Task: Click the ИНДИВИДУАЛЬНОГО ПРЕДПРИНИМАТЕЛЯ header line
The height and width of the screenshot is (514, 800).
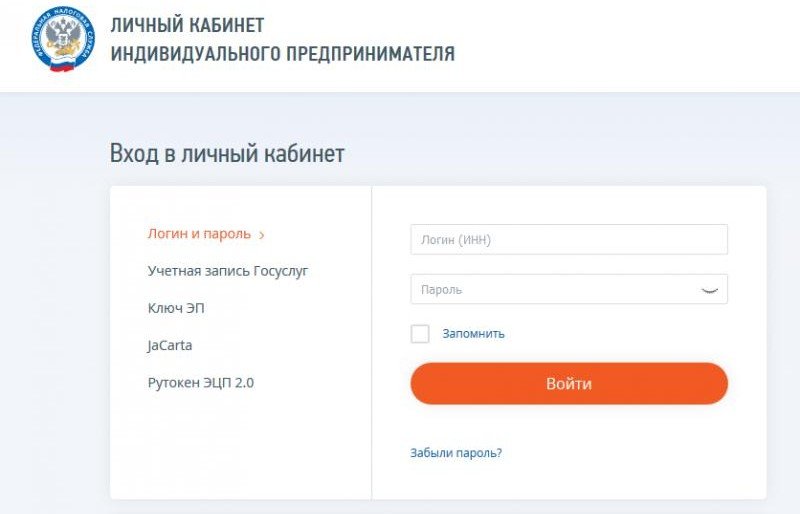Action: tap(282, 54)
